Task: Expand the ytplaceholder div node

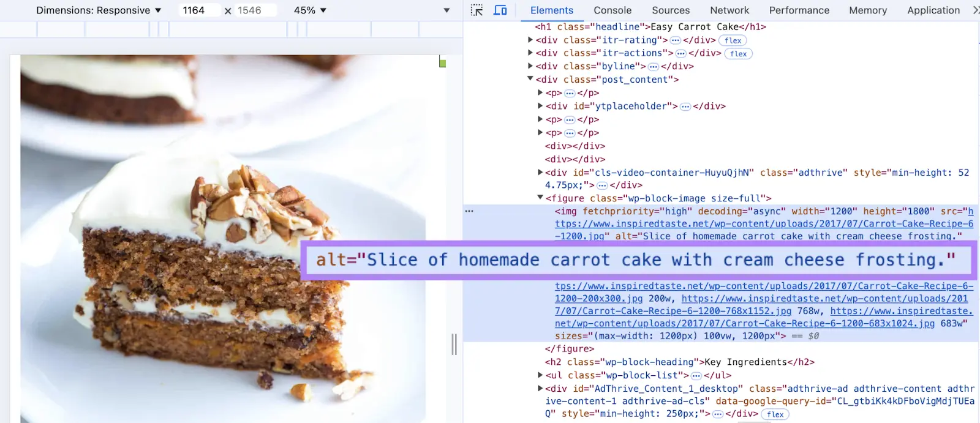Action: 540,106
